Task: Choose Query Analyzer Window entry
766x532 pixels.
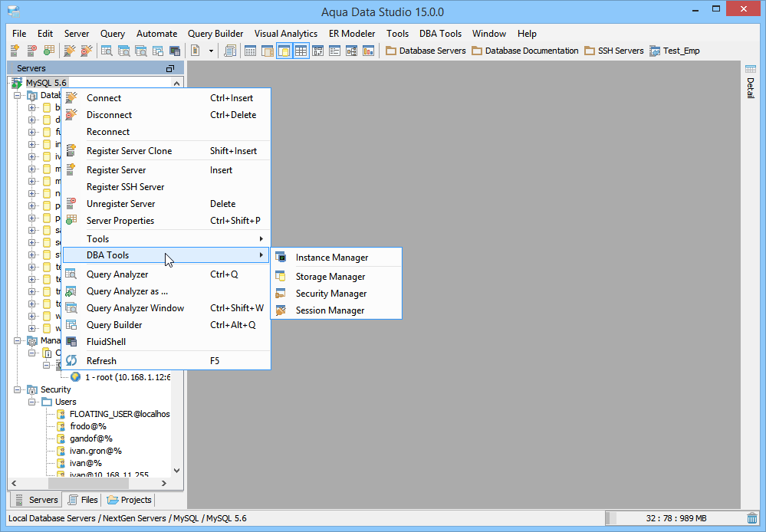Action: [x=166, y=307]
